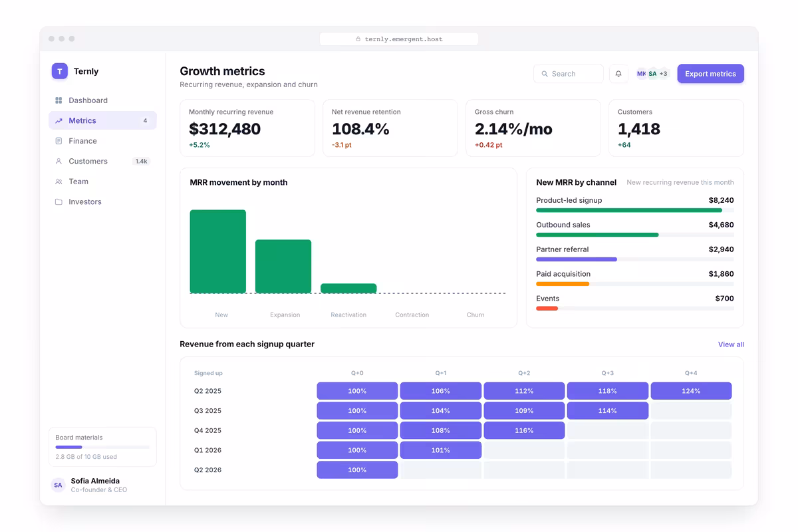Click the Q1 2026 Q+1 101% cell
Screen dimensions: 798x532
(441, 450)
